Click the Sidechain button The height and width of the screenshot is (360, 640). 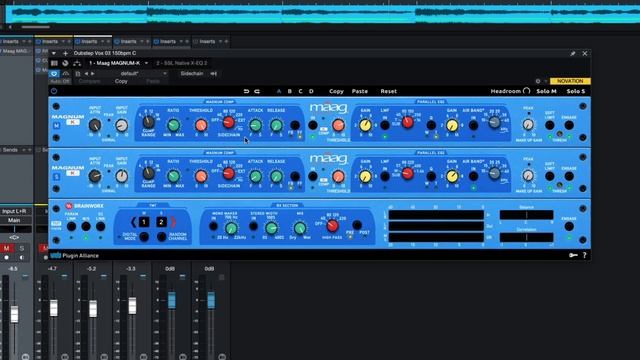[192, 74]
